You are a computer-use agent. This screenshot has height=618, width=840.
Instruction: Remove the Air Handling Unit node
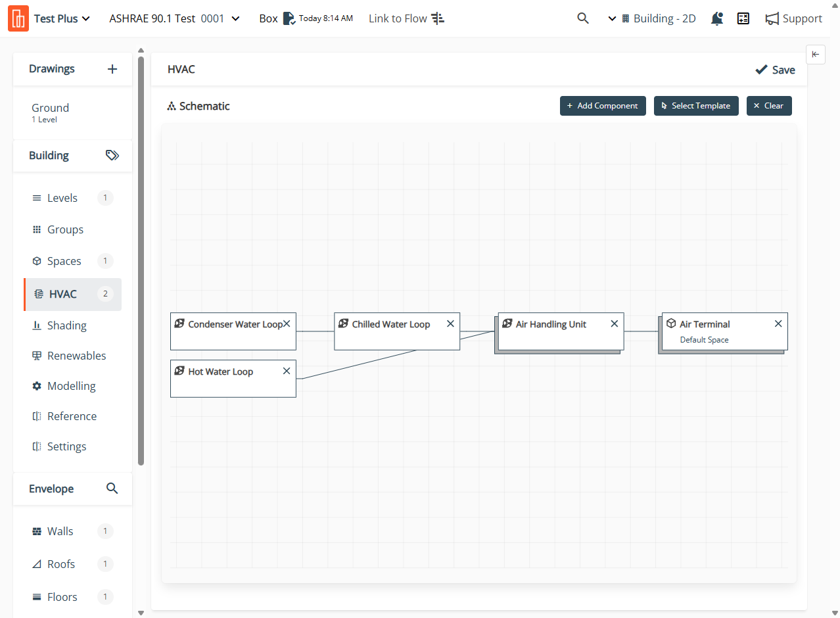[615, 323]
